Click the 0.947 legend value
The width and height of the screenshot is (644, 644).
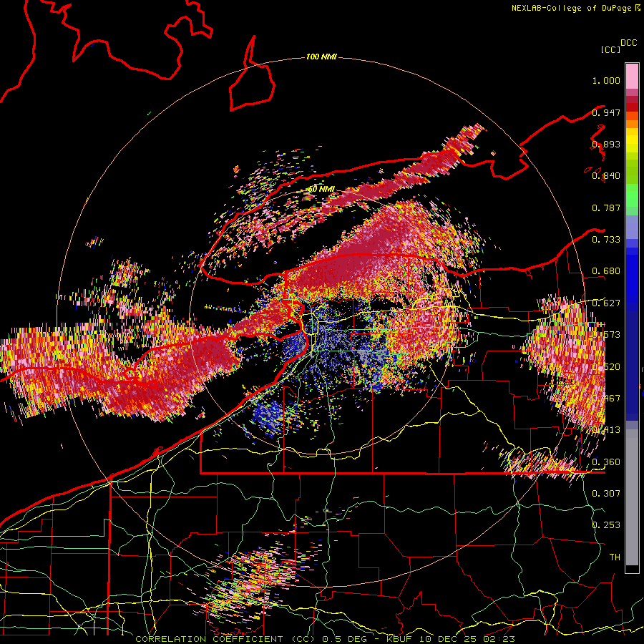point(606,112)
